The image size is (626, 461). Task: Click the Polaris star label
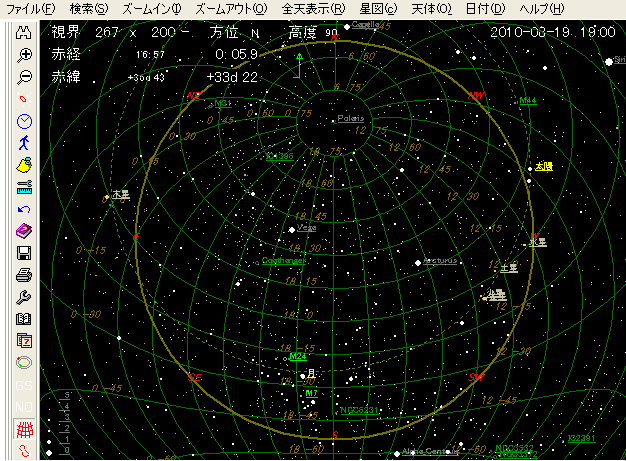(x=351, y=118)
